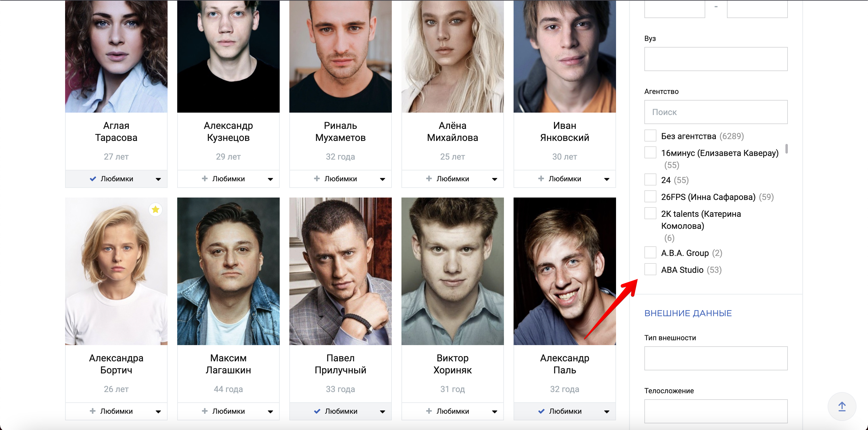Image resolution: width=868 pixels, height=430 pixels.
Task: Click plus icon to add Александр Кузнецов to Любимки
Action: tap(205, 179)
